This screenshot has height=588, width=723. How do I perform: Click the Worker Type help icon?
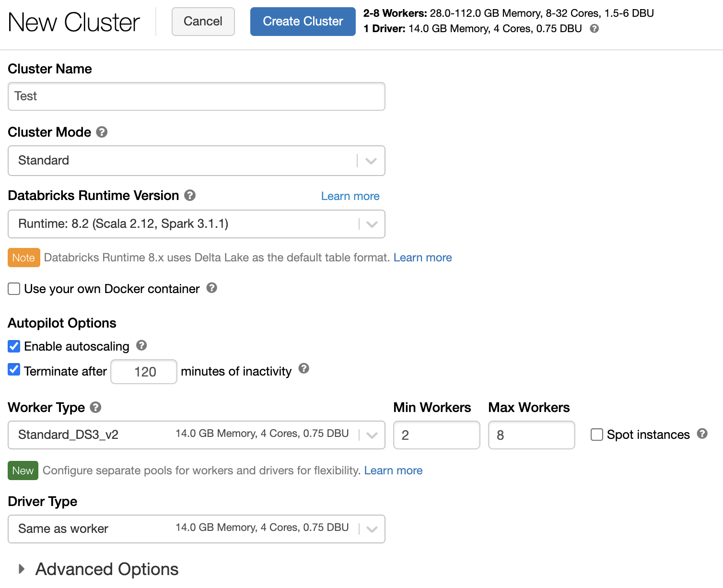click(x=95, y=407)
